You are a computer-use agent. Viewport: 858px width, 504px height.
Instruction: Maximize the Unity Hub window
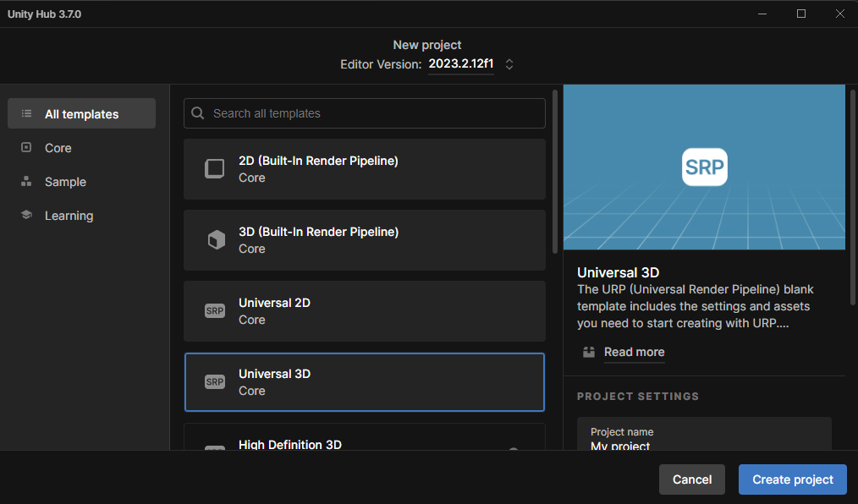[801, 14]
